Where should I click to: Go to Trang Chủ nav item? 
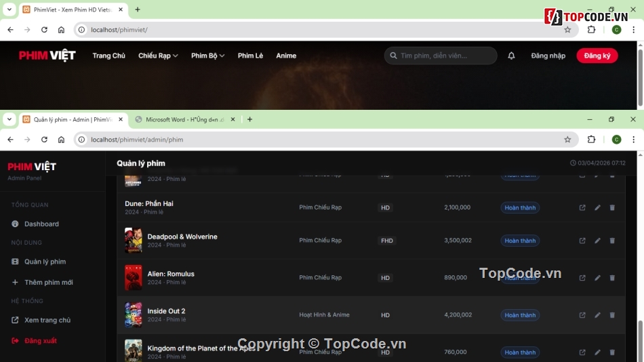click(109, 56)
